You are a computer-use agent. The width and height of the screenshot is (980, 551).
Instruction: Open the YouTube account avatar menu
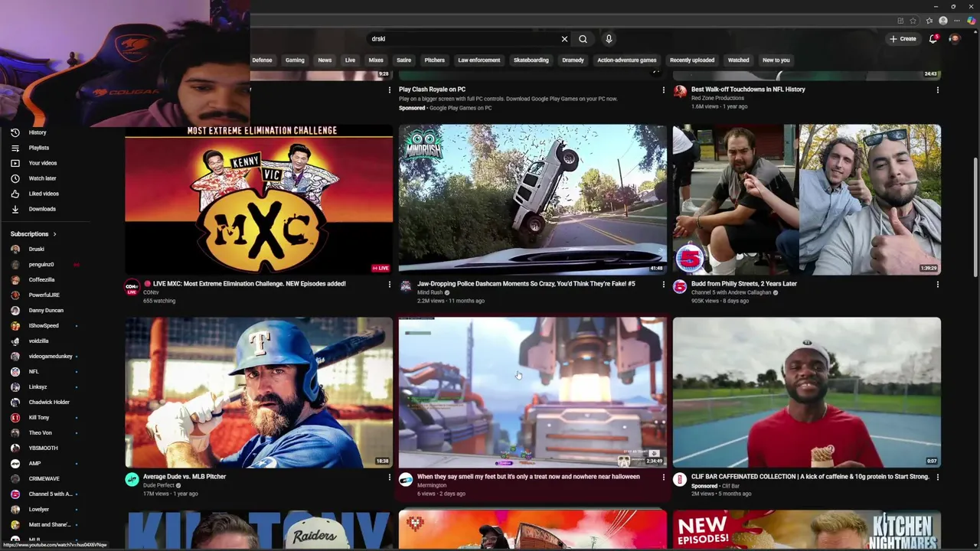(954, 38)
